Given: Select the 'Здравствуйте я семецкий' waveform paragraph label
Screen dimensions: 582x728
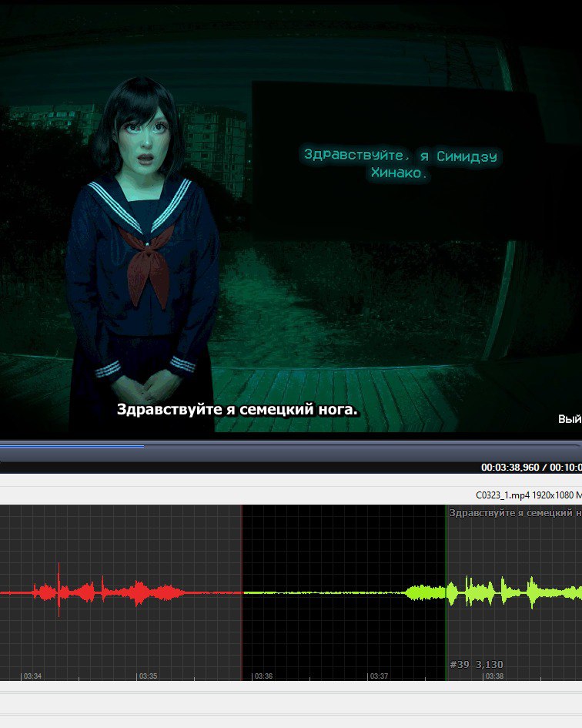Looking at the screenshot, I should click(515, 512).
